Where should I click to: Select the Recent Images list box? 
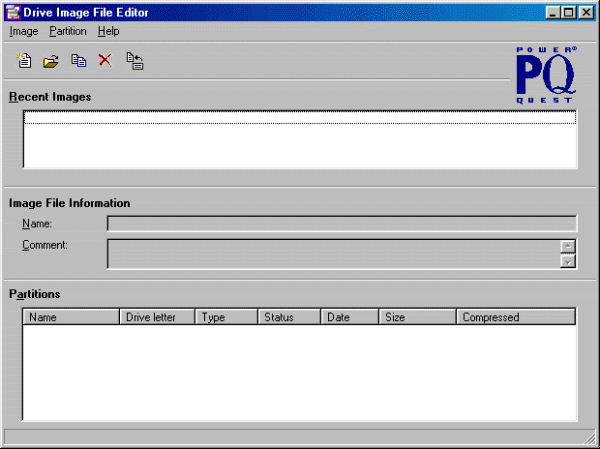tap(300, 139)
